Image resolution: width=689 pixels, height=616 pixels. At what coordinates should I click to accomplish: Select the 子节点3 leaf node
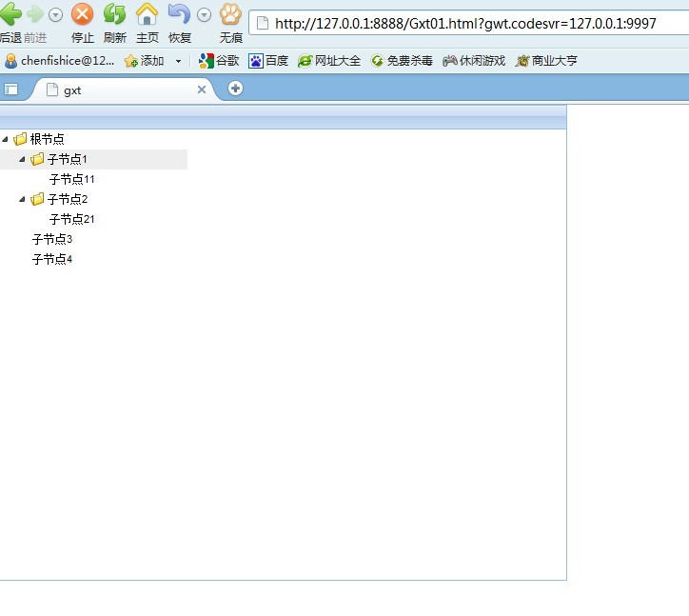[x=52, y=239]
